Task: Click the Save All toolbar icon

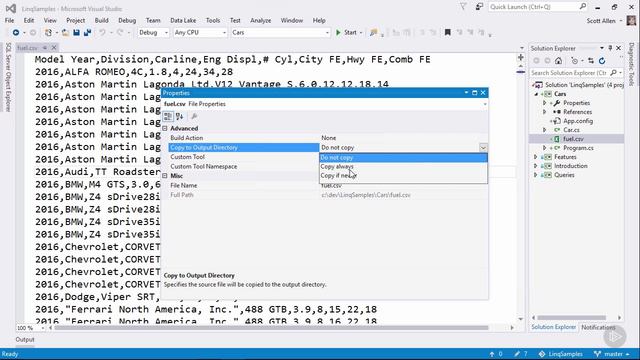Action: tap(87, 32)
